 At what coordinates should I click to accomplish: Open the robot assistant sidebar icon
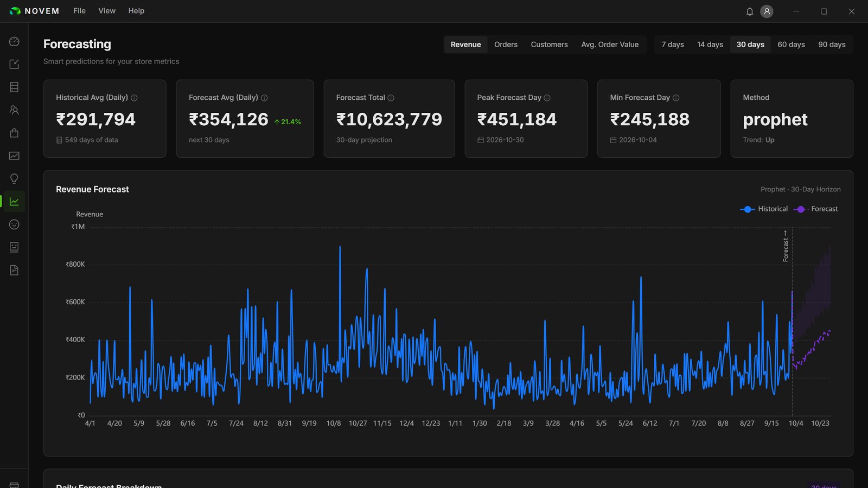click(14, 247)
